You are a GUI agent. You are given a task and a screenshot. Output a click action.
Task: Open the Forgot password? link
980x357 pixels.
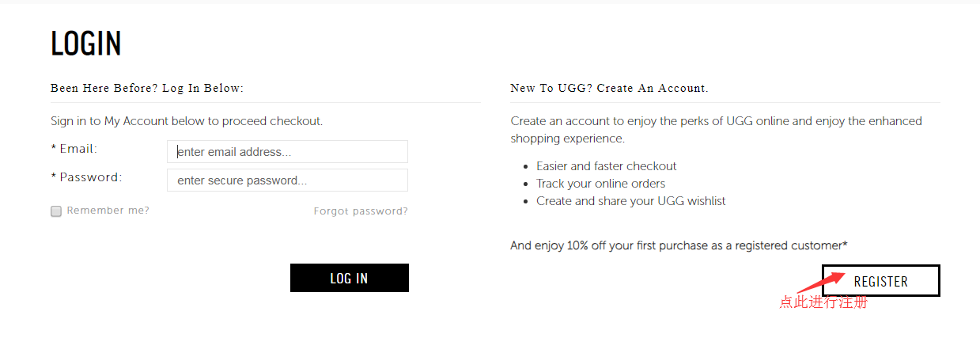pos(361,211)
